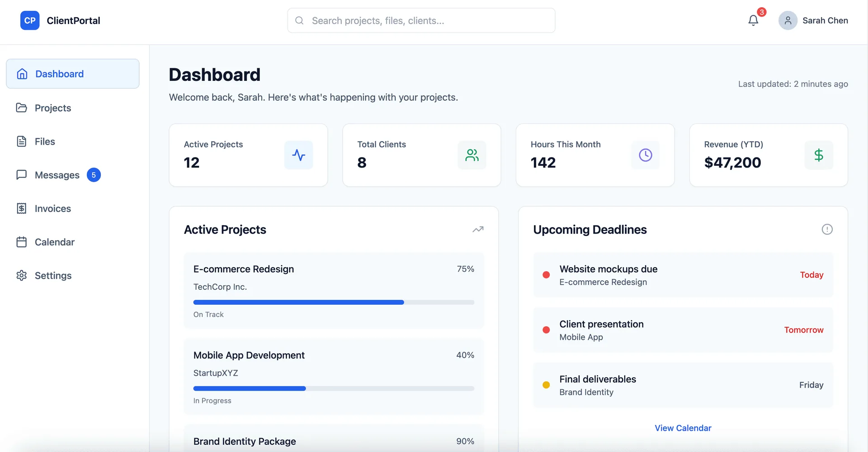Click "Last updated: 2 minutes ago" text
This screenshot has width=868, height=452.
coord(793,84)
